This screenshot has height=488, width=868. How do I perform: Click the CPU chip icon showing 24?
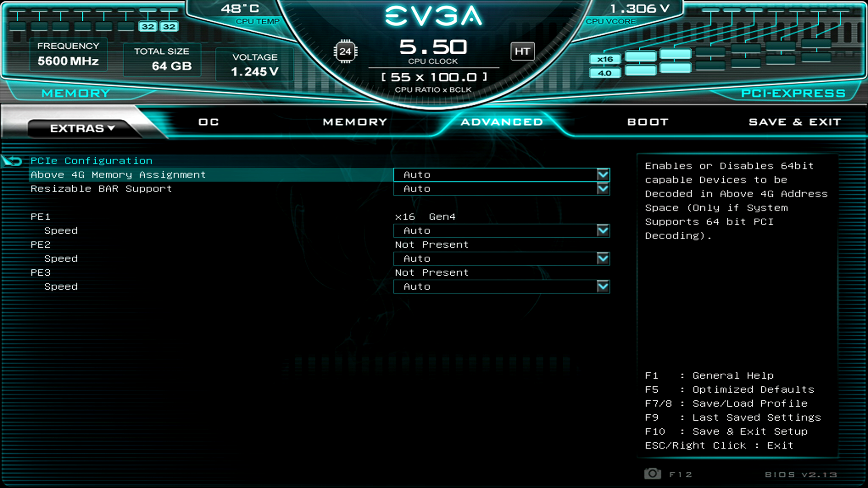(x=346, y=51)
